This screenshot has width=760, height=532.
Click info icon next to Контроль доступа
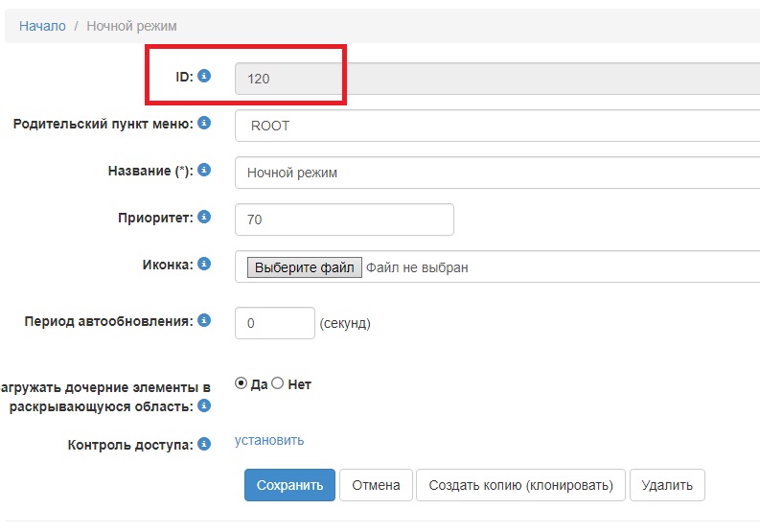204,444
